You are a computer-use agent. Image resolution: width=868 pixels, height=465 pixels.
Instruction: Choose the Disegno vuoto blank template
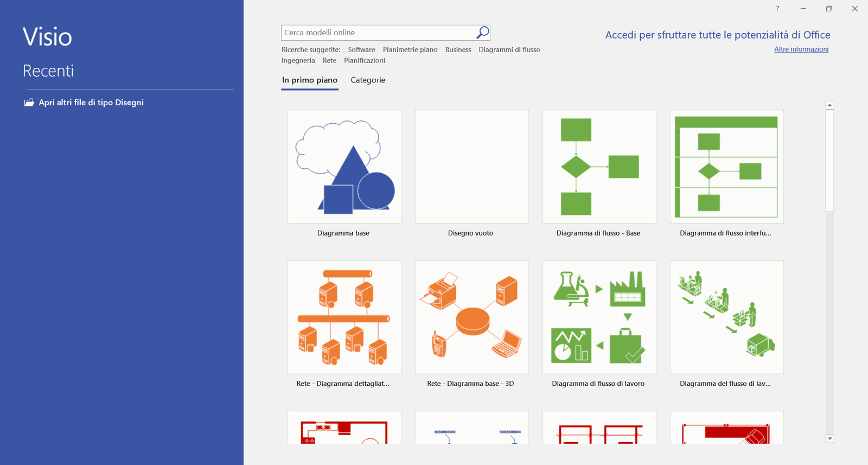pyautogui.click(x=472, y=167)
